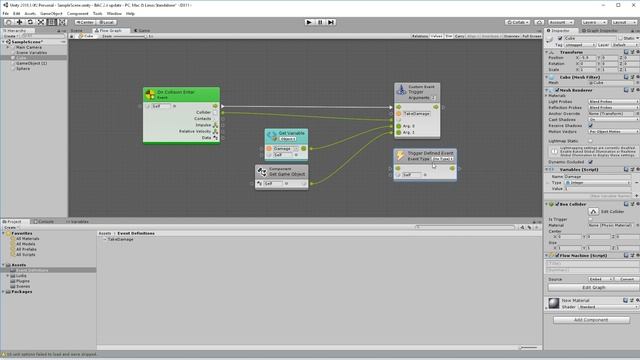Adjust the graph Zoom slider
This screenshot has height=360, width=640.
(130, 36)
